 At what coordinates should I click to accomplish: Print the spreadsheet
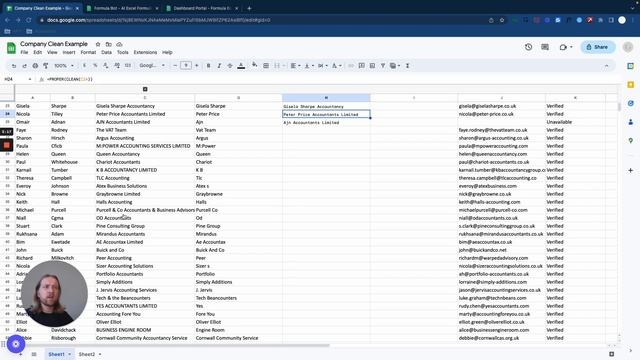coord(35,66)
